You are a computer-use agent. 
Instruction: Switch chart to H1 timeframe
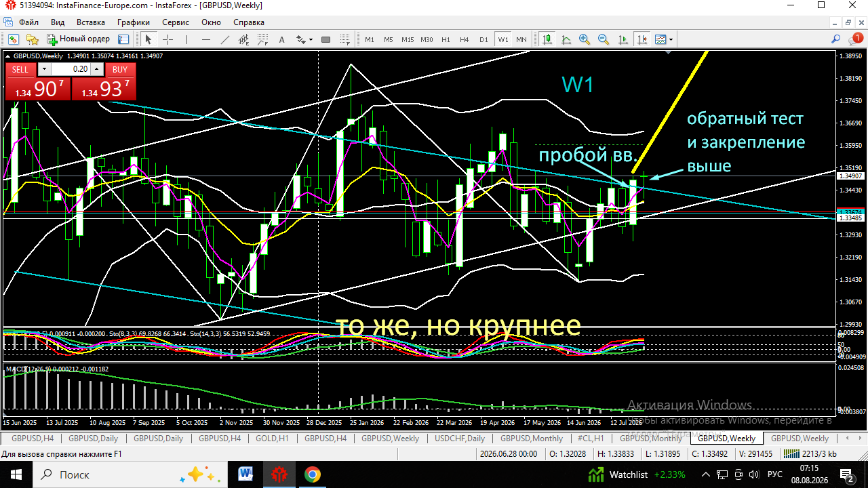click(x=446, y=39)
